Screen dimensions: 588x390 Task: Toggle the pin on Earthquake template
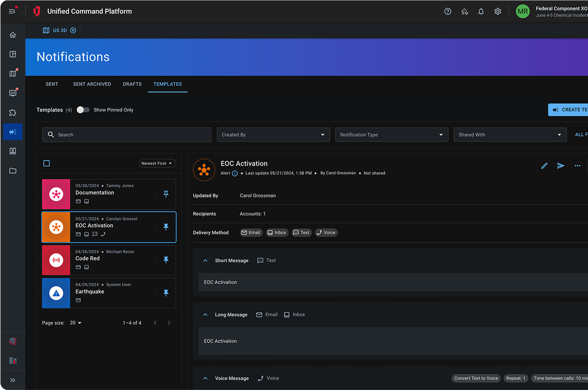166,293
